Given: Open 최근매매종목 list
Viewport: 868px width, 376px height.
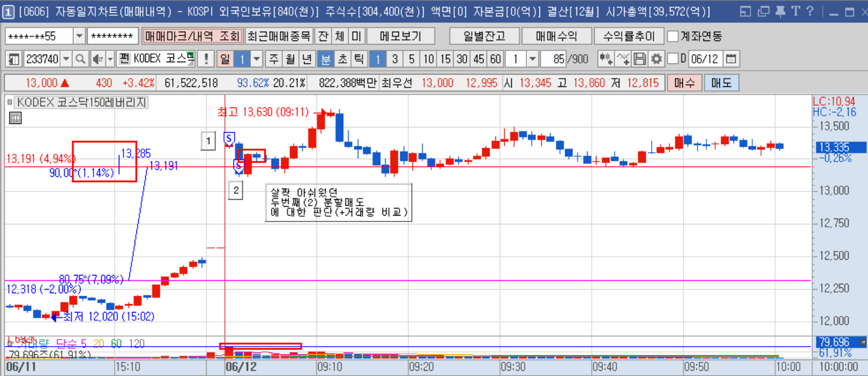Looking at the screenshot, I should [x=279, y=36].
